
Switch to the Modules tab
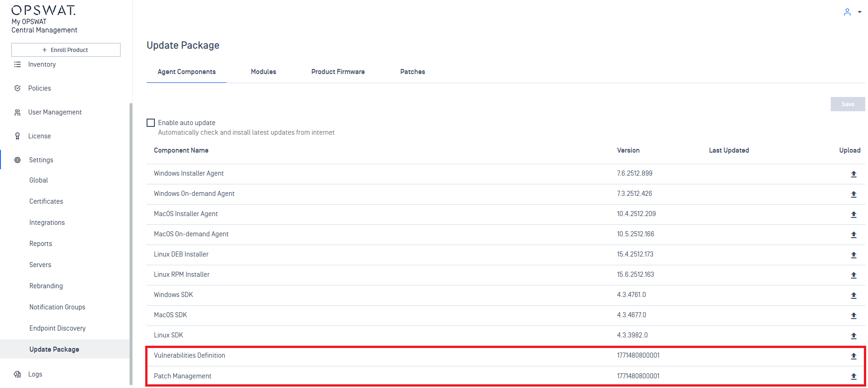click(263, 72)
